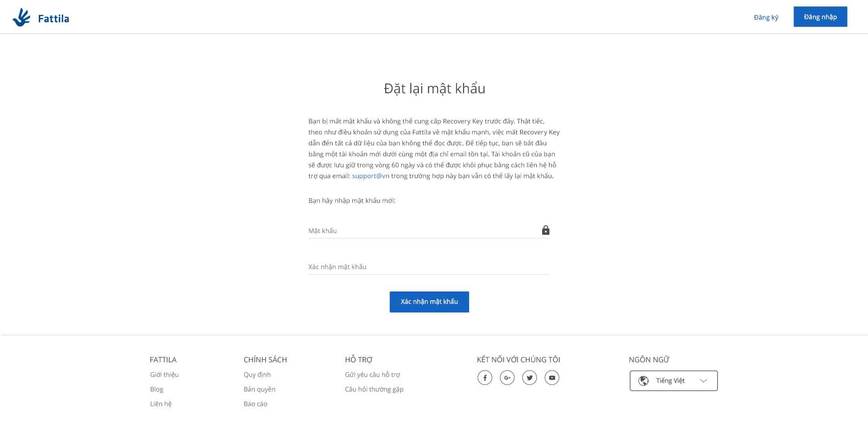Image resolution: width=868 pixels, height=434 pixels.
Task: Go to the Blog footer link
Action: point(157,389)
